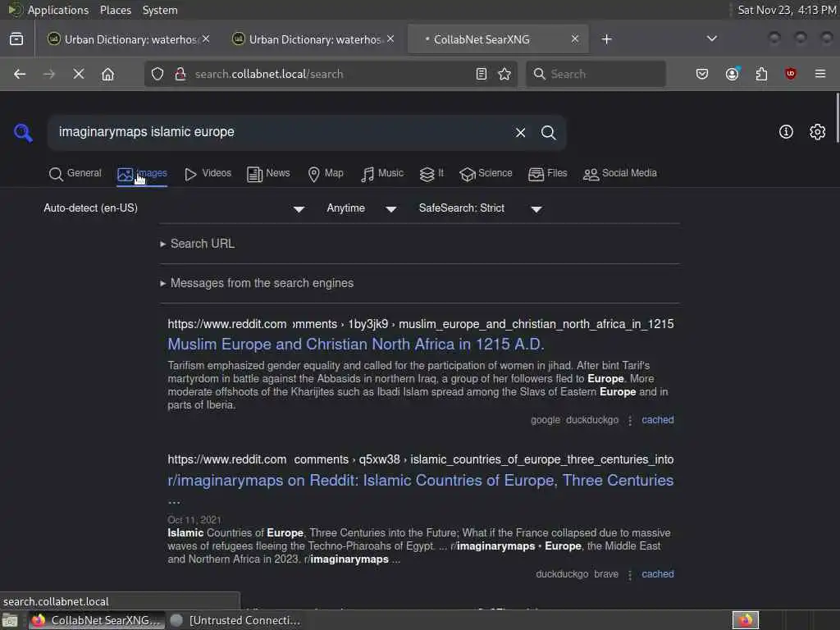The image size is (840, 630).
Task: Open more options for Islamic Countries result
Action: [630, 575]
